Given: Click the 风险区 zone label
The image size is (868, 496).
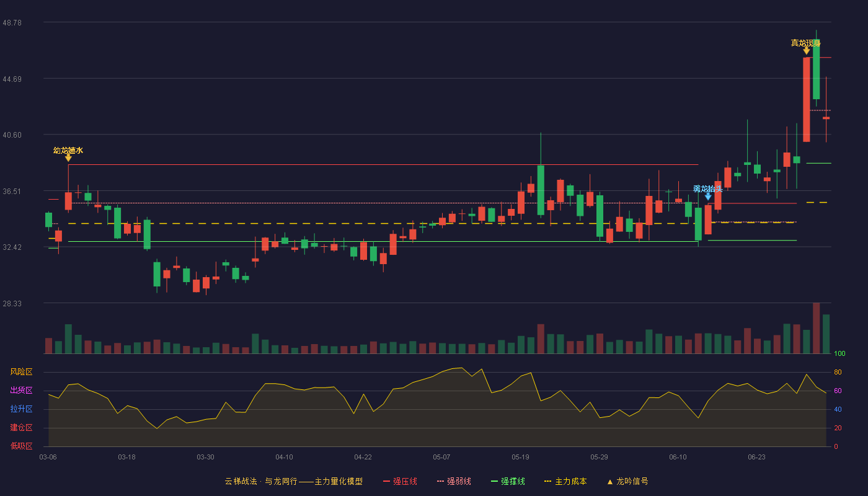Looking at the screenshot, I should (x=21, y=372).
